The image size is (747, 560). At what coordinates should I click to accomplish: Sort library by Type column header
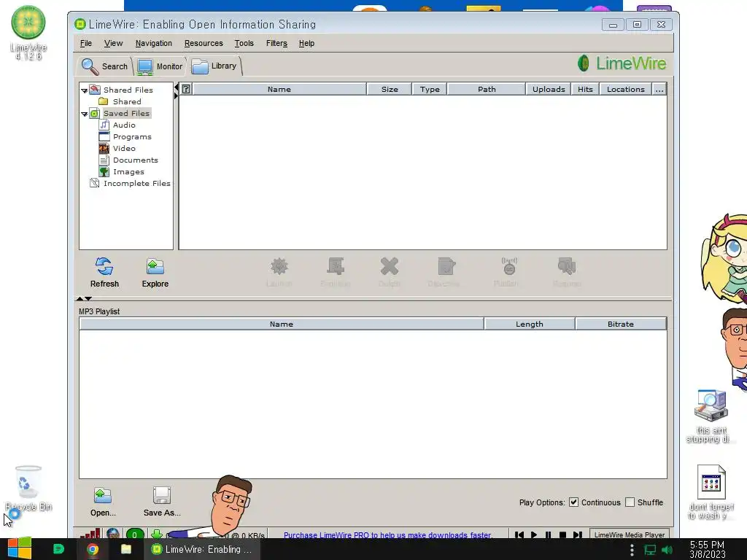point(430,89)
